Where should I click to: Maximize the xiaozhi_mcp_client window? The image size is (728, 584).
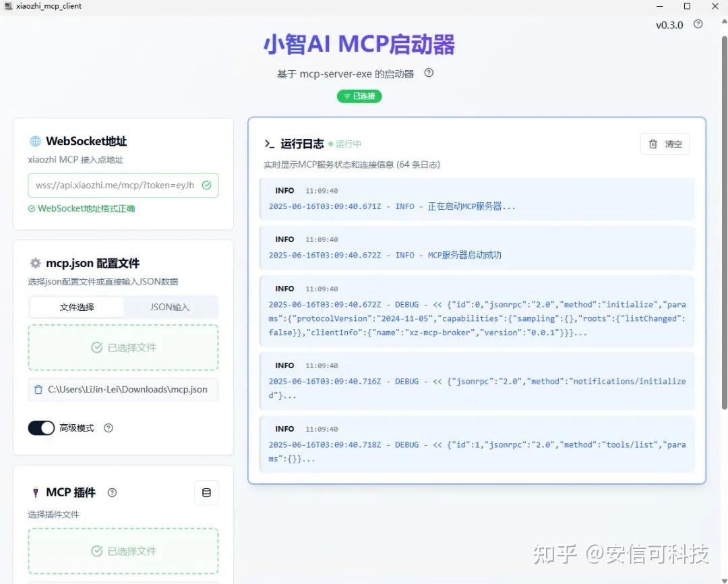[x=687, y=6]
